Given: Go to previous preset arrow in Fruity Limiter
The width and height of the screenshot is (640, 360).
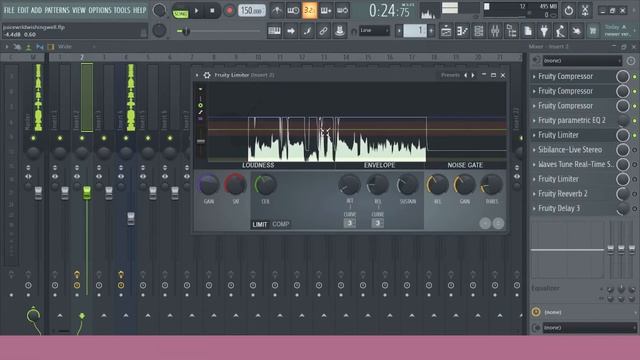Looking at the screenshot, I should pyautogui.click(x=465, y=75).
